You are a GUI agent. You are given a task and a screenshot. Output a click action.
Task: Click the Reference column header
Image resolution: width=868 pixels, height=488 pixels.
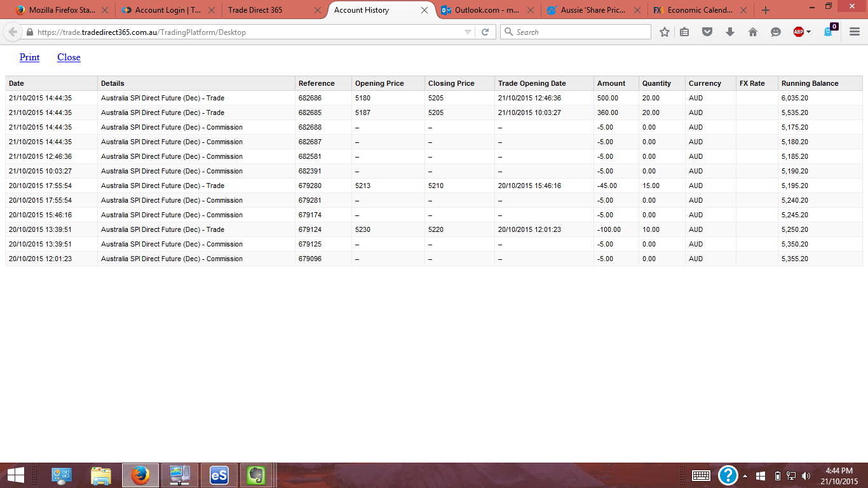[x=323, y=83]
